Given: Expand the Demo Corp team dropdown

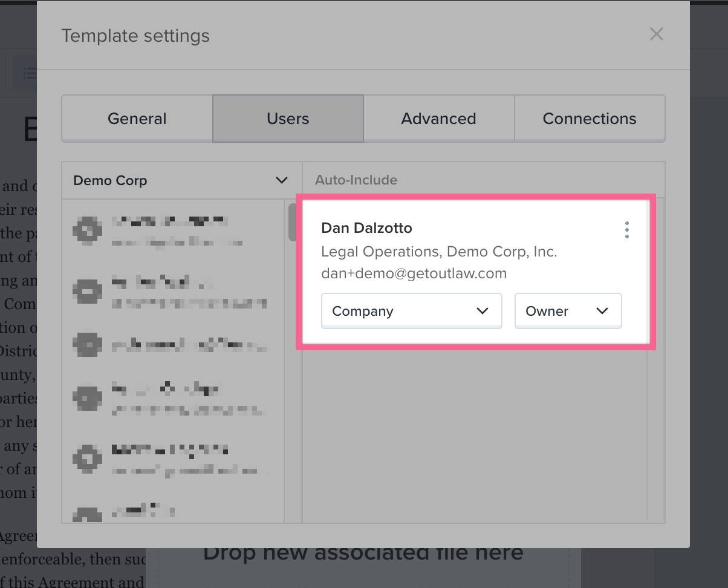Looking at the screenshot, I should click(181, 180).
